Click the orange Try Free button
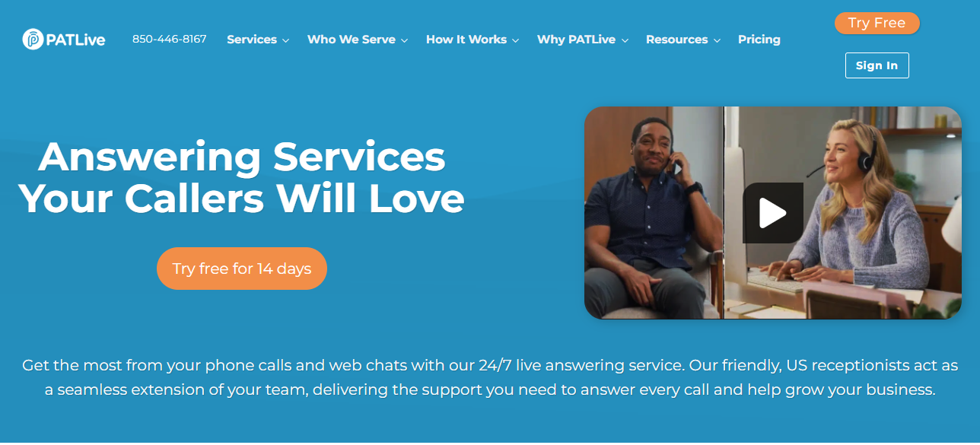The width and height of the screenshot is (980, 445). tap(877, 23)
